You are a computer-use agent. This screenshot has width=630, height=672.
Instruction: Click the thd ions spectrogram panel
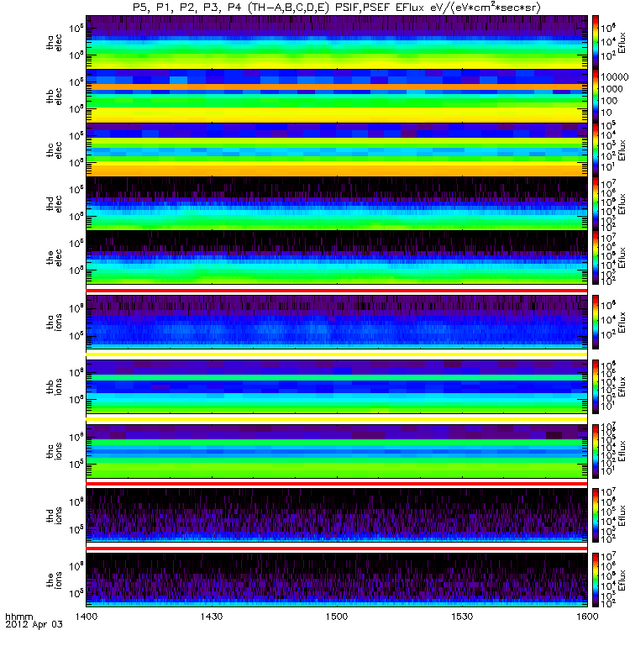point(337,516)
